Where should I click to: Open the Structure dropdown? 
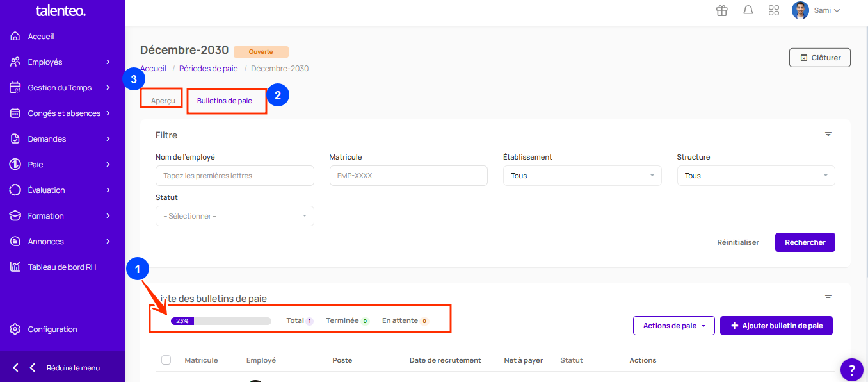(755, 176)
